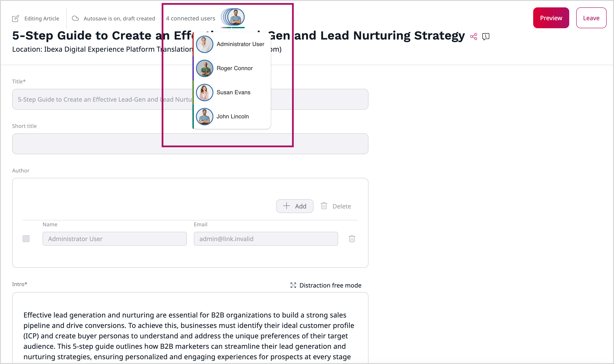Click the Editing Article pencil icon

(15, 19)
